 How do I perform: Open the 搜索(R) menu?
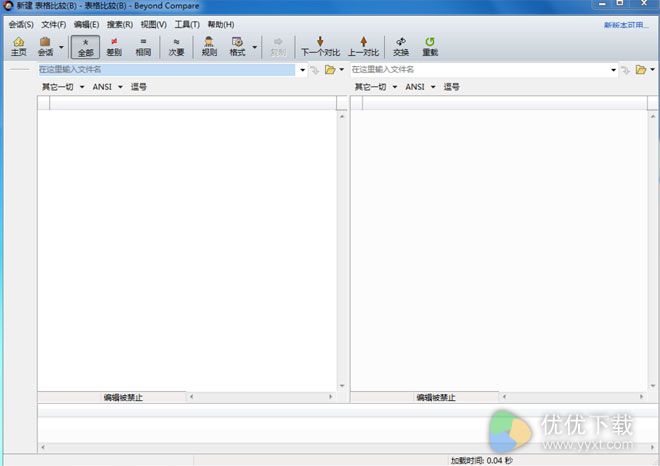tap(120, 24)
